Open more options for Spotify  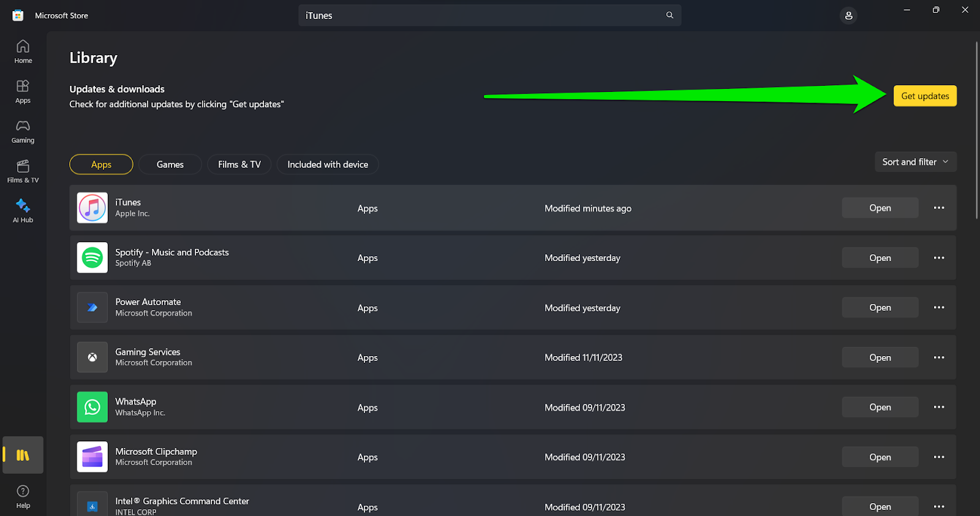tap(939, 257)
